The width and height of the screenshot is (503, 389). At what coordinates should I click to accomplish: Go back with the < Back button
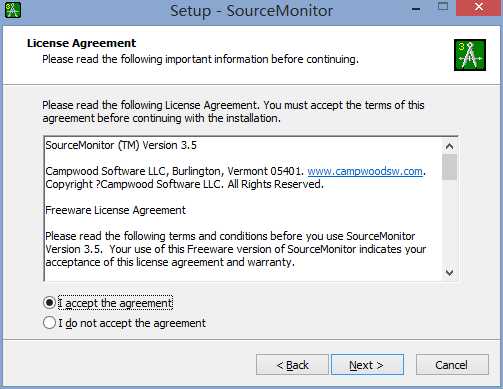(292, 365)
